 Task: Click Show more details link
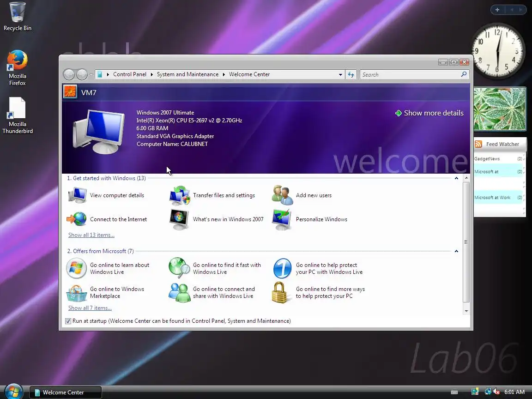point(429,113)
